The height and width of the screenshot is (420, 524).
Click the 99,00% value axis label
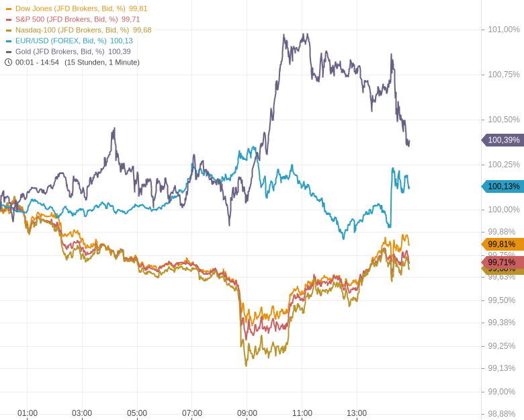point(501,392)
